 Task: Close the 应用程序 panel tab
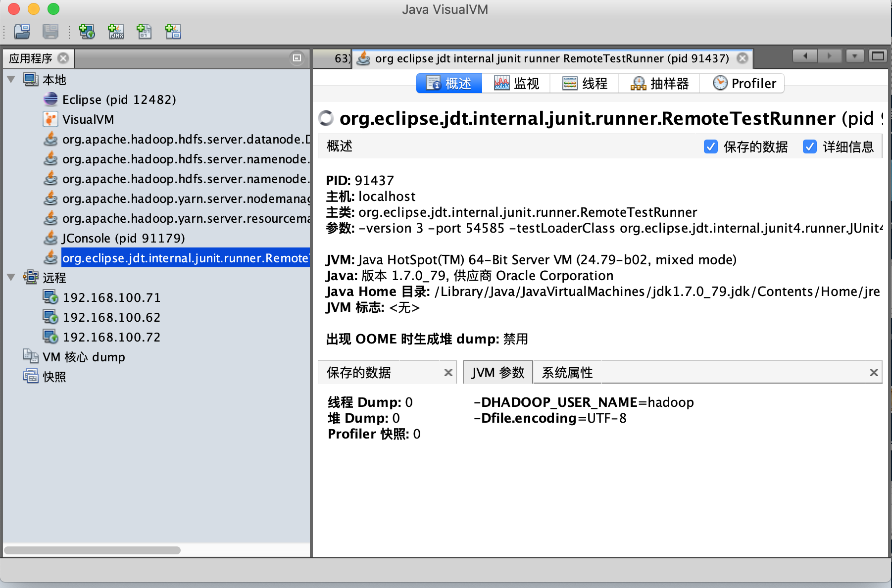[63, 58]
